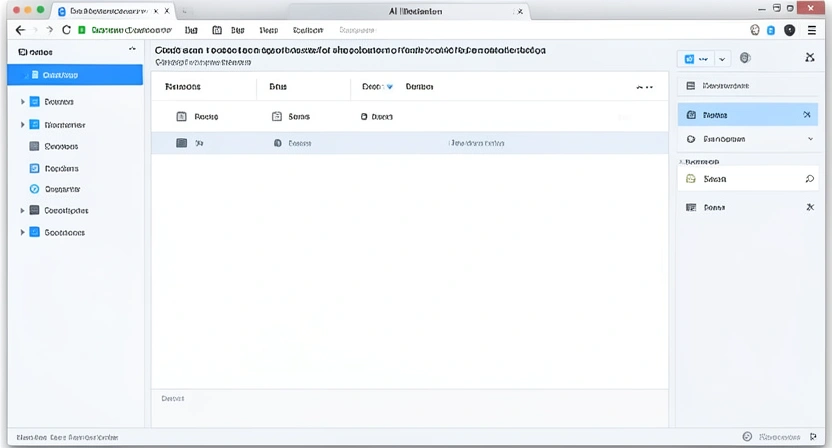Click the blue icon of second collapsed sidebar item
This screenshot has height=448, width=832.
[34, 125]
